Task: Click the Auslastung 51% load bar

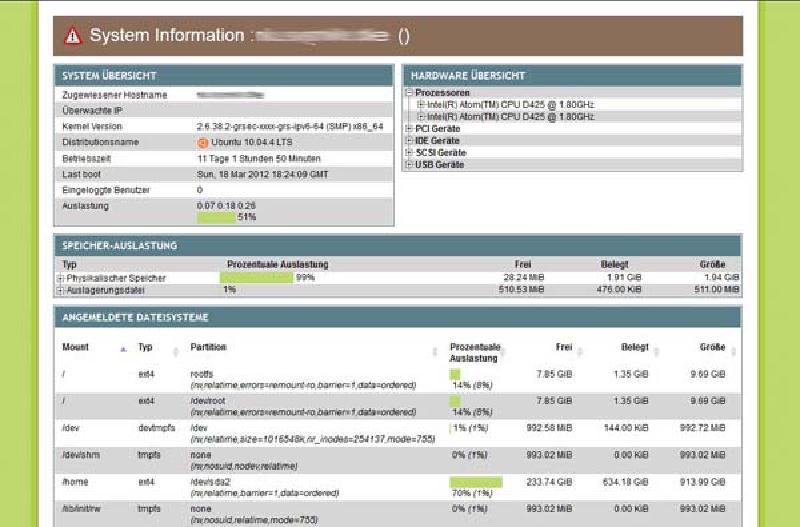Action: (216, 217)
